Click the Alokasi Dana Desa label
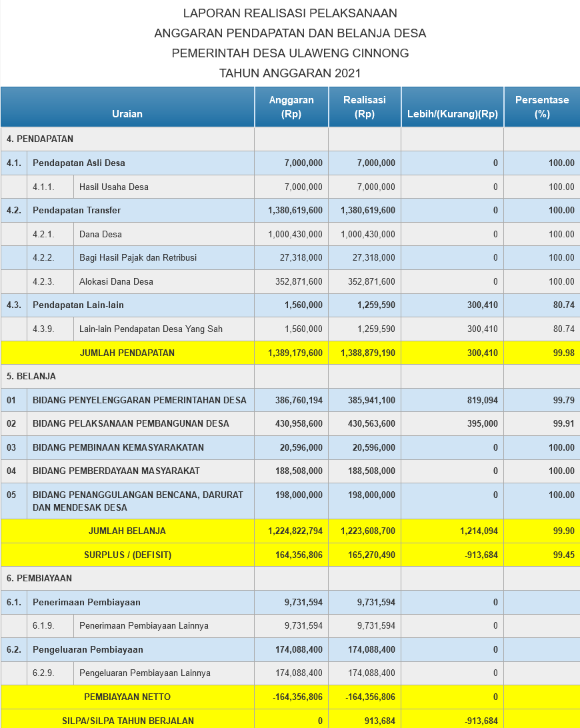580x728 pixels. click(116, 282)
